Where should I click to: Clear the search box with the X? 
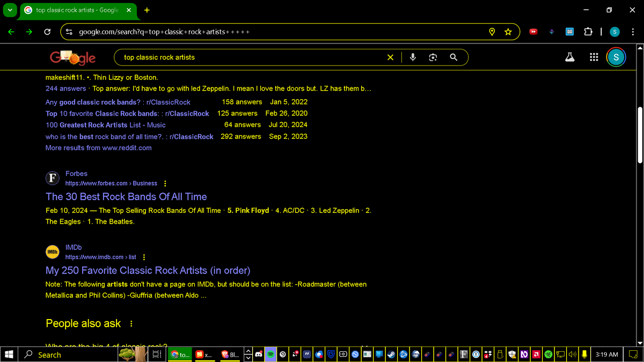(x=390, y=57)
